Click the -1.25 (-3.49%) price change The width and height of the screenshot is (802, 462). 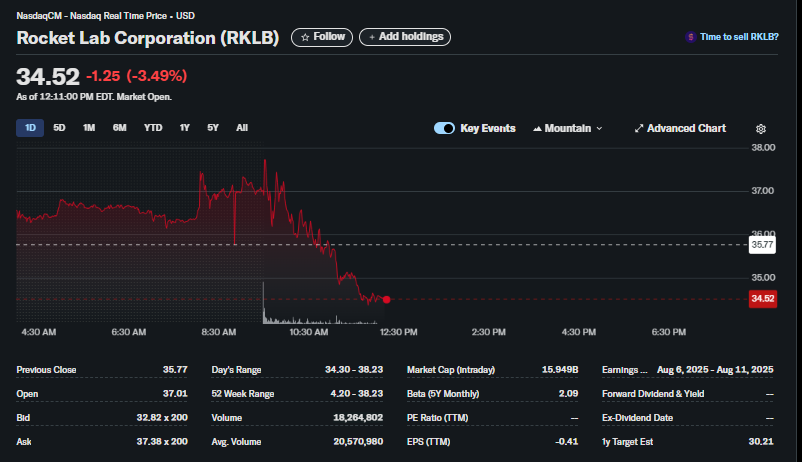[x=137, y=76]
